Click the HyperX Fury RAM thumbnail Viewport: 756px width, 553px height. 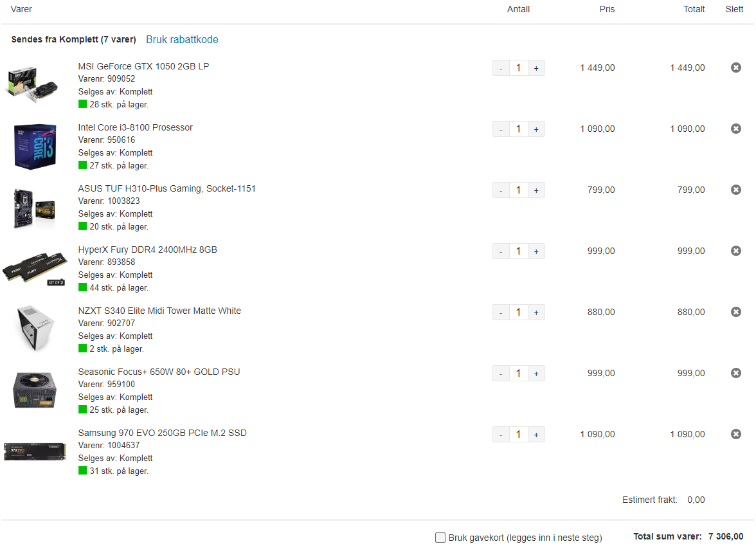click(x=35, y=268)
